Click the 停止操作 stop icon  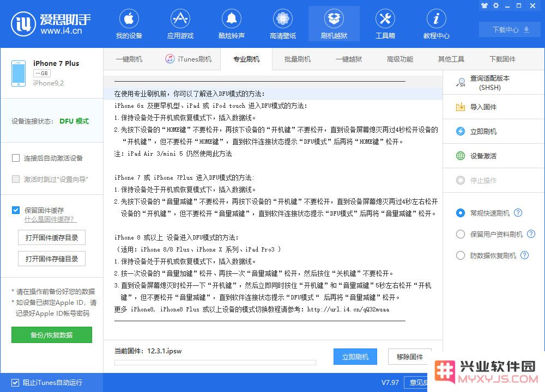coord(461,180)
